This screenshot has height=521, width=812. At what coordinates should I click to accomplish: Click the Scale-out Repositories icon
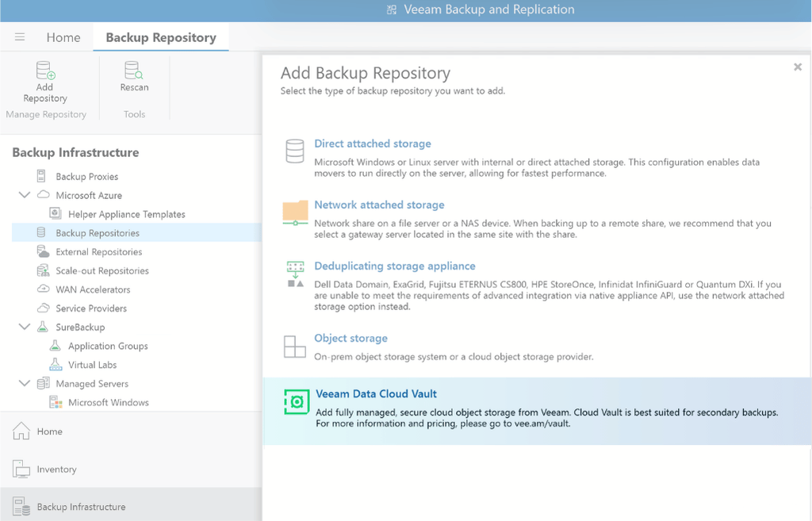[43, 270]
